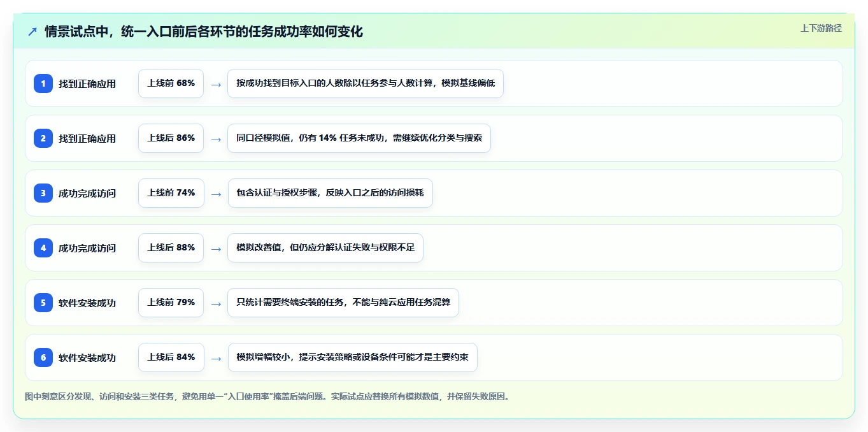
Task: Select 软件安装成功 label in the 上线后 84% row
Action: pos(87,357)
